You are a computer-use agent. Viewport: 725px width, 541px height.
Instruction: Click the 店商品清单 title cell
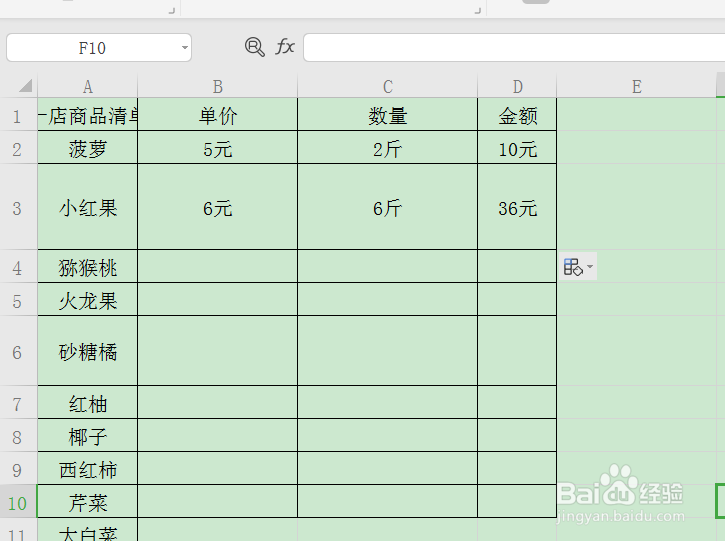point(87,115)
